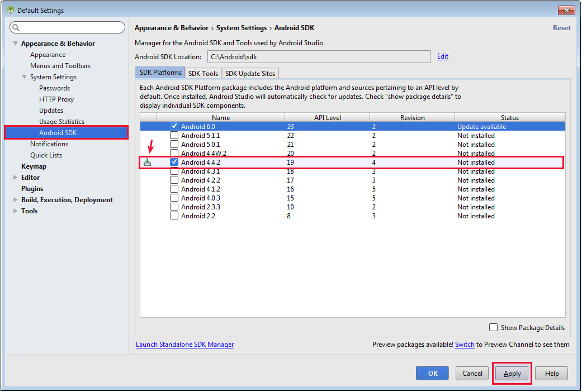Screen dimensions: 582x392
Task: Check the Android 5.1.1 checkbox
Action: (174, 135)
